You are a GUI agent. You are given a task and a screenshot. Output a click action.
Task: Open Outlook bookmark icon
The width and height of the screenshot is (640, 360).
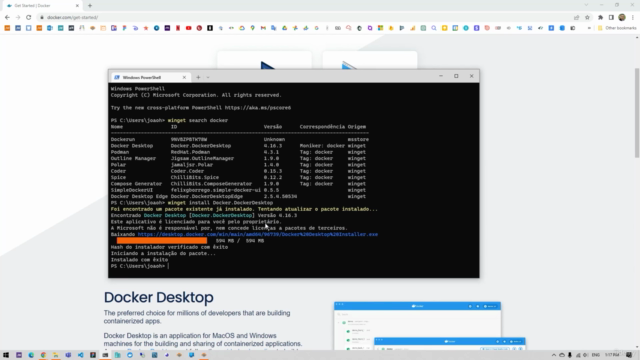point(50,28)
